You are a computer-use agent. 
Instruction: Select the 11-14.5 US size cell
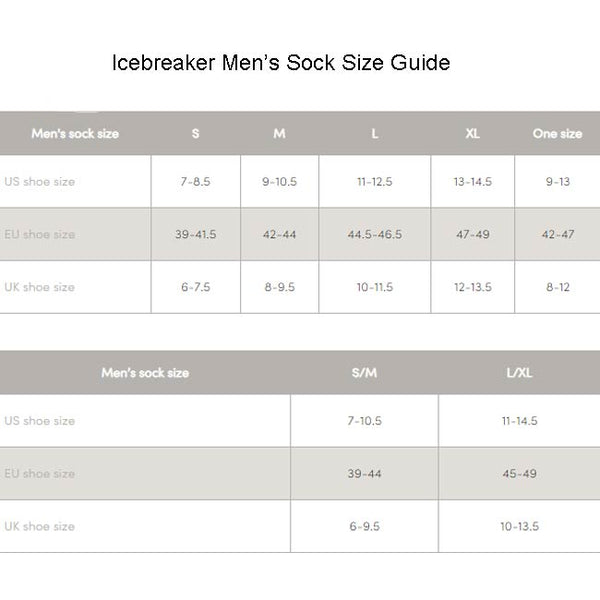519,421
